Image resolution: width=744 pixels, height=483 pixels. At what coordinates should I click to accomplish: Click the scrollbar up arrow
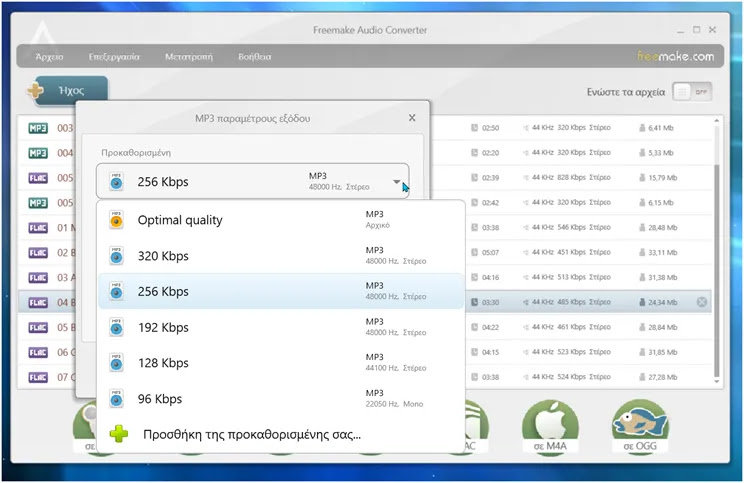tap(716, 121)
